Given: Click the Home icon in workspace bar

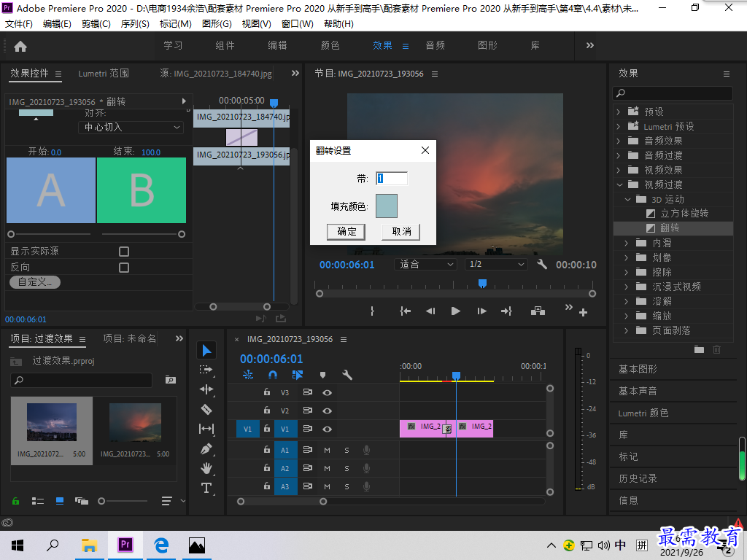Looking at the screenshot, I should pyautogui.click(x=20, y=46).
